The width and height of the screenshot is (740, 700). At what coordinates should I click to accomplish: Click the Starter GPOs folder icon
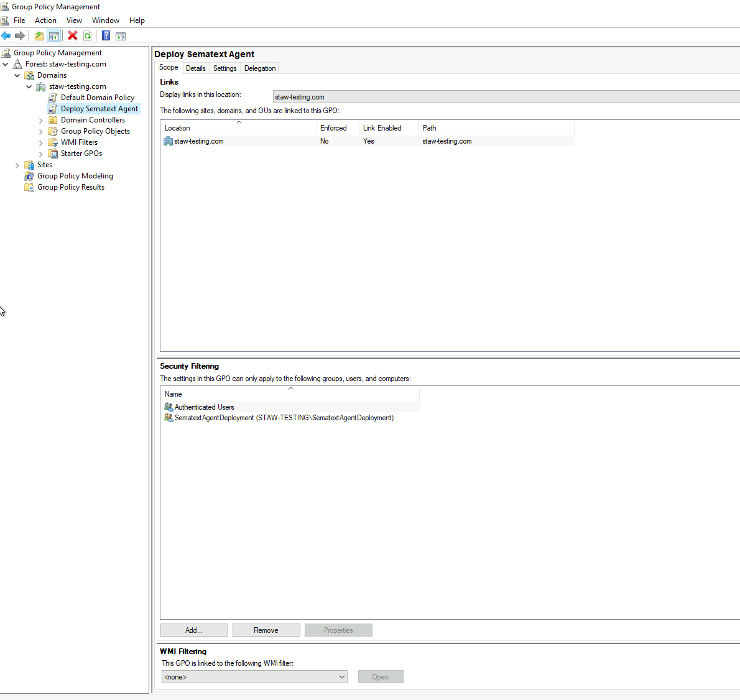pyautogui.click(x=53, y=154)
